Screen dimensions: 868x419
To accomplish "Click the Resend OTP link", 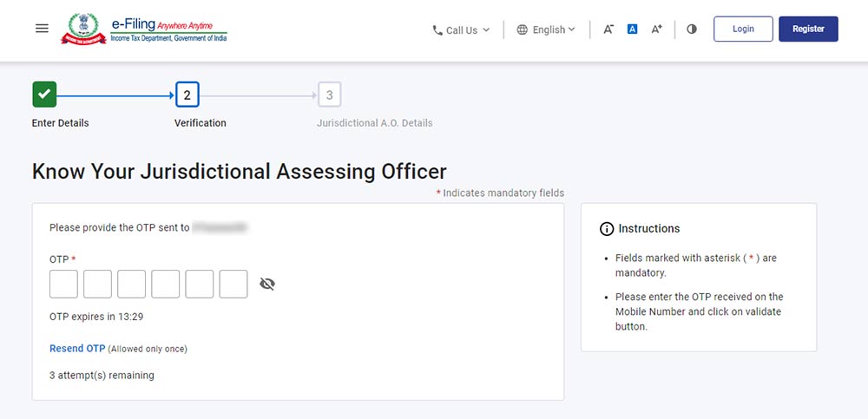I will (x=77, y=349).
